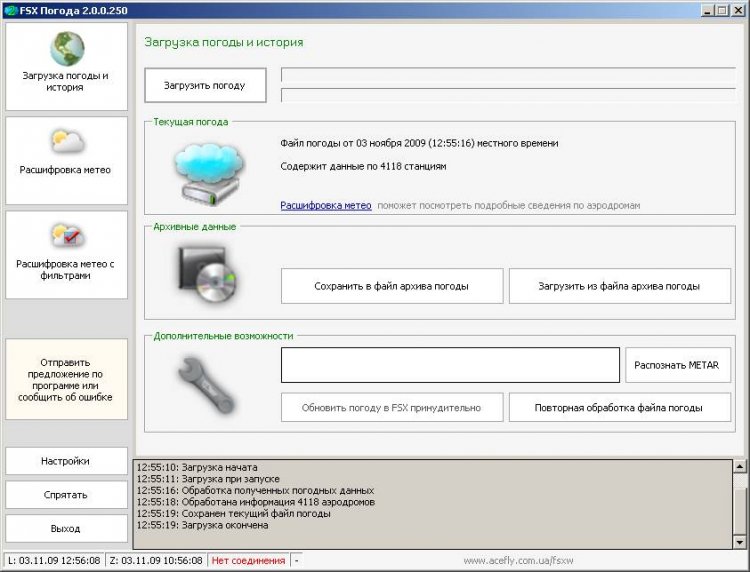Open the suggestion or error report panel
This screenshot has width=750, height=572.
click(66, 379)
